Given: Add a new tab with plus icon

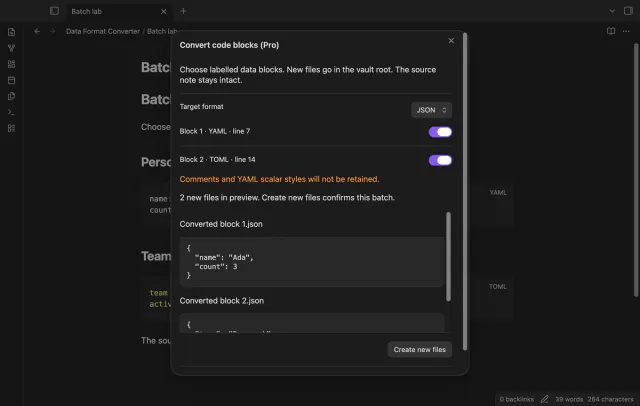Looking at the screenshot, I should coord(183,11).
